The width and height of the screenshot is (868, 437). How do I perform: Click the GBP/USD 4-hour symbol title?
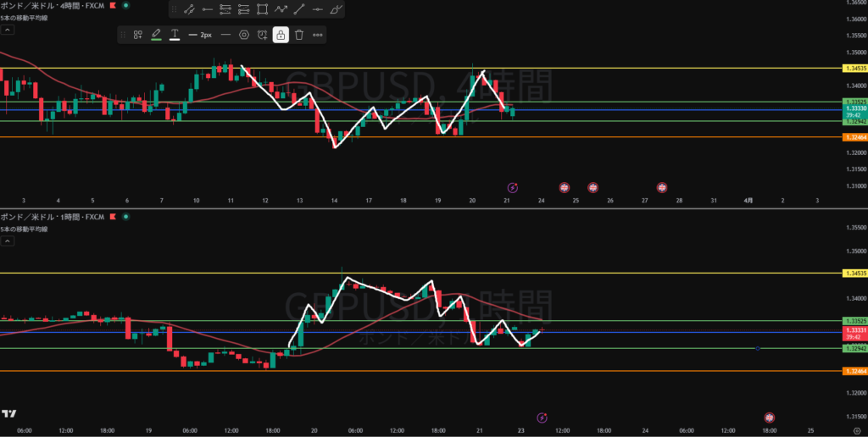[x=51, y=6]
